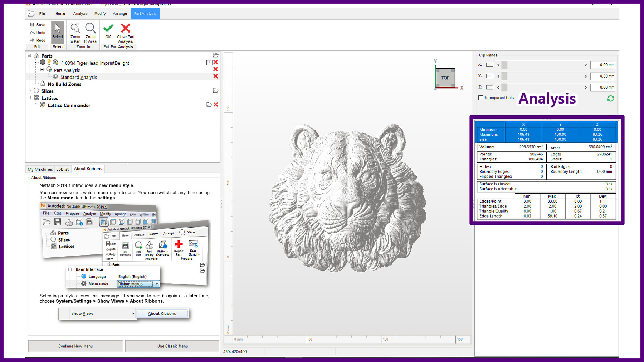Viewport: 644px width, 362px height.
Task: Confirm part analysis with green OK checkmark
Action: (x=108, y=31)
